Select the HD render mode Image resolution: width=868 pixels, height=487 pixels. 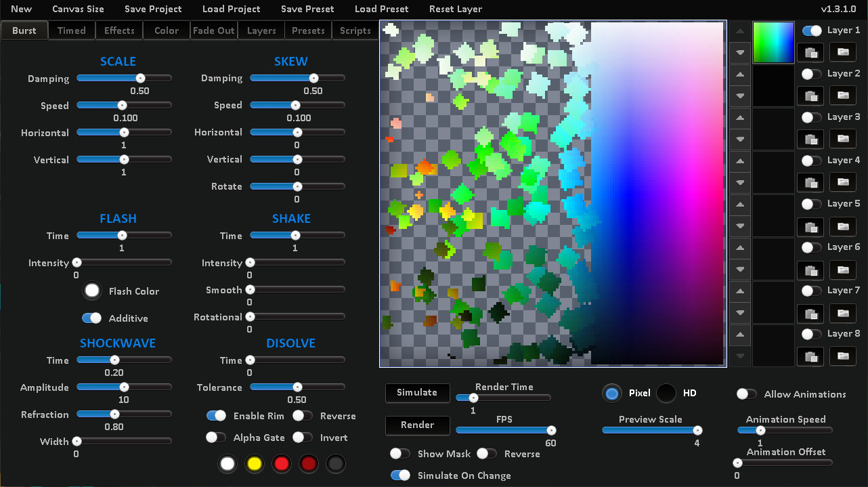666,393
